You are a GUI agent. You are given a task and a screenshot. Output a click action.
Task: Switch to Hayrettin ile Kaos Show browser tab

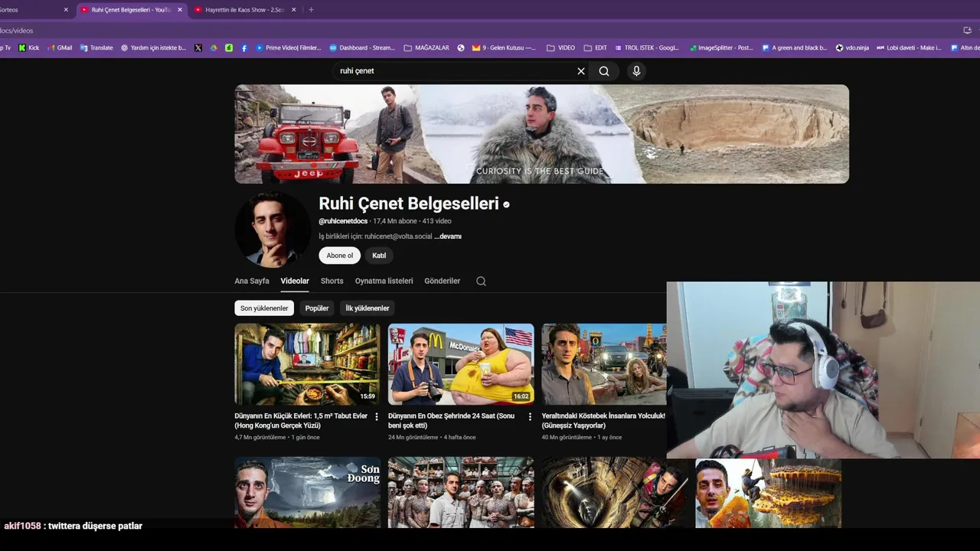coord(243,10)
